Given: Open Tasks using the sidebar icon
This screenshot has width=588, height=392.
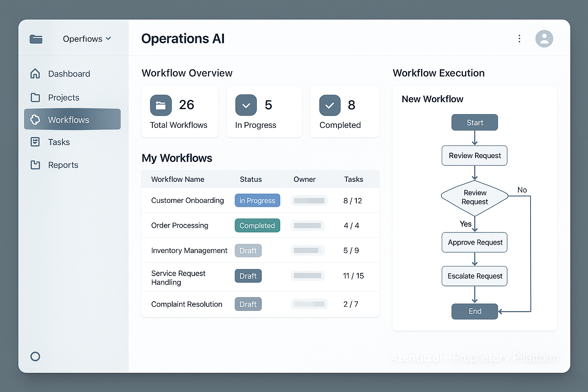Looking at the screenshot, I should (x=35, y=142).
